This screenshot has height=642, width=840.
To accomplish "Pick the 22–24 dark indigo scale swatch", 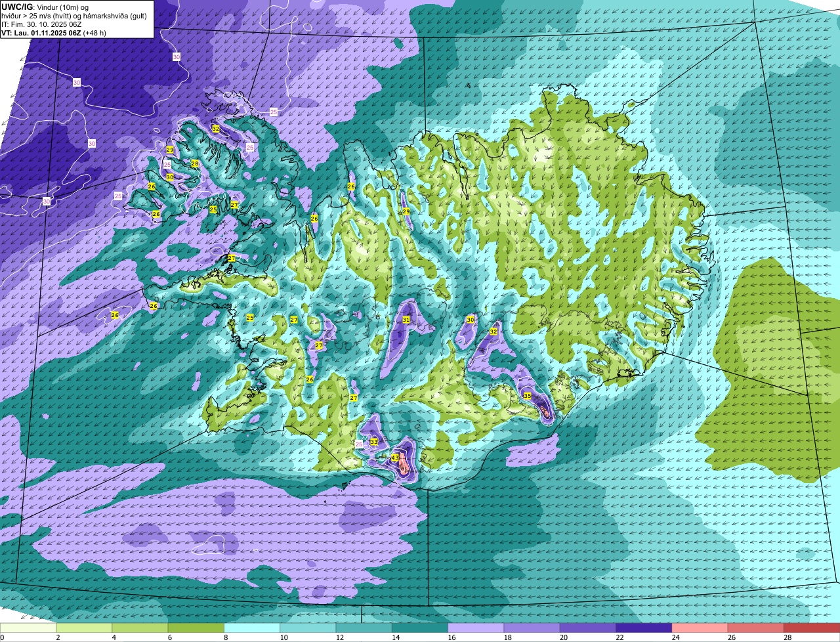I will click(x=644, y=628).
